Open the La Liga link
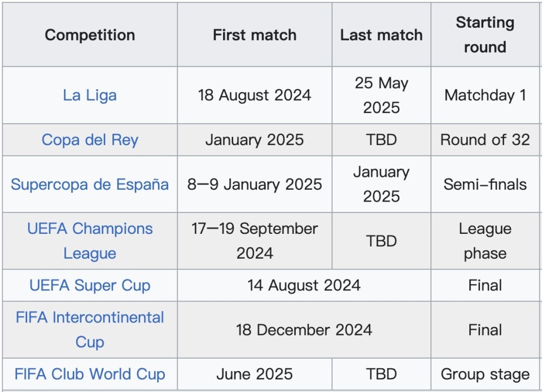The height and width of the screenshot is (392, 542). [90, 95]
